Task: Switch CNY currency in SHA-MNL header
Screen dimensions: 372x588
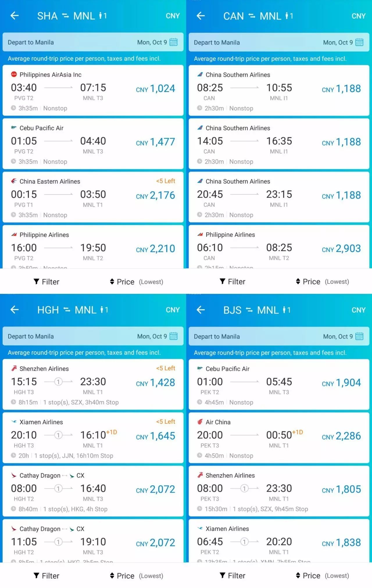Action: [173, 16]
